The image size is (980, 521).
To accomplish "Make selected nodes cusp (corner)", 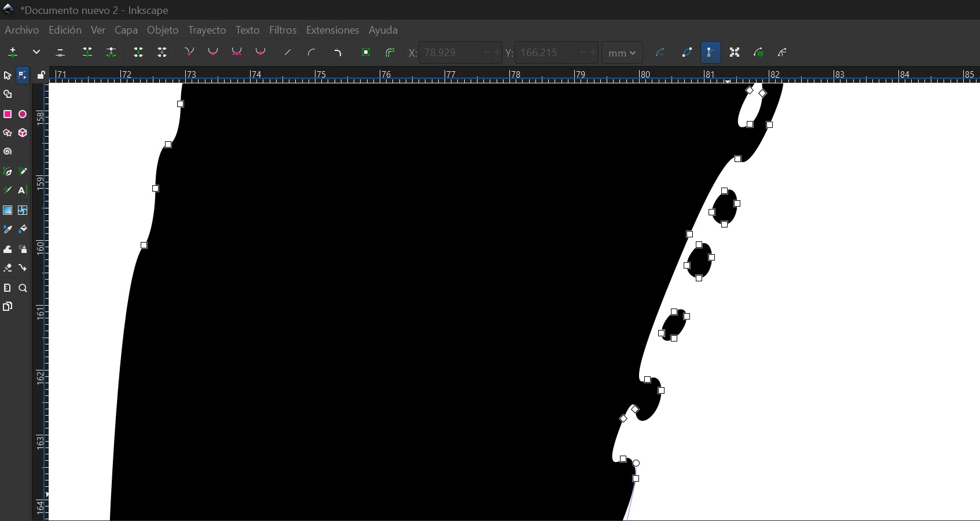I will [x=189, y=53].
